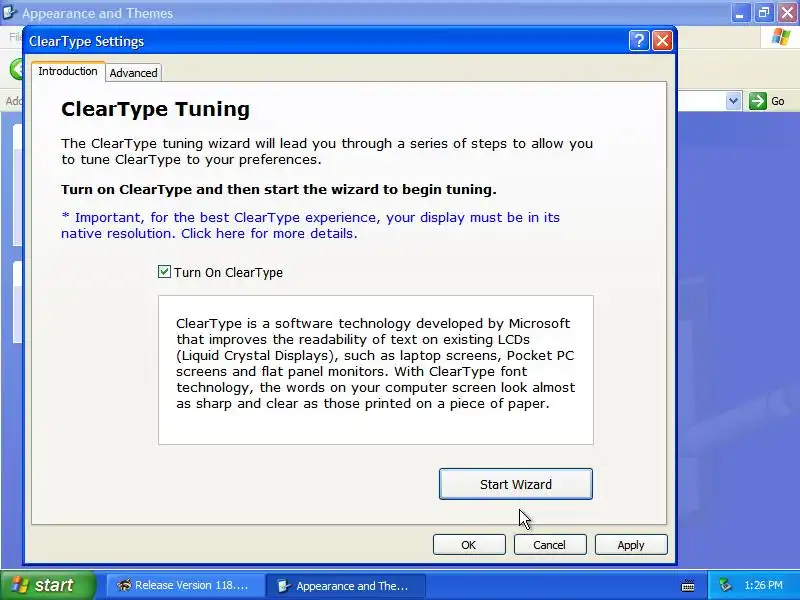This screenshot has width=800, height=600.
Task: Click the Start Wizard button
Action: [515, 484]
